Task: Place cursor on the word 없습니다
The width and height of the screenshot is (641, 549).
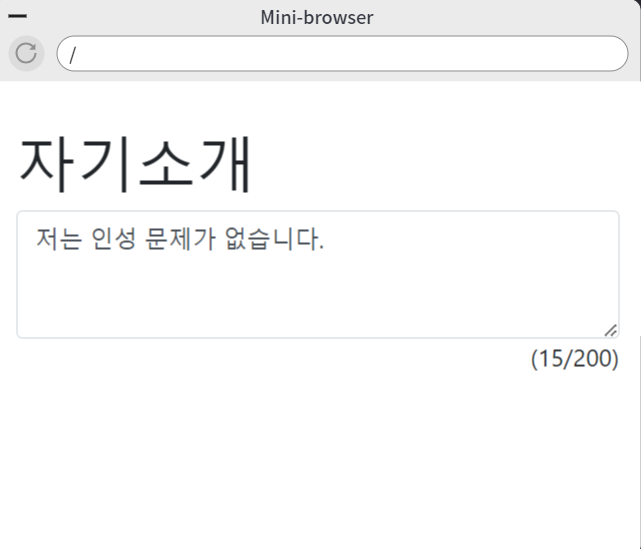Action: 274,239
